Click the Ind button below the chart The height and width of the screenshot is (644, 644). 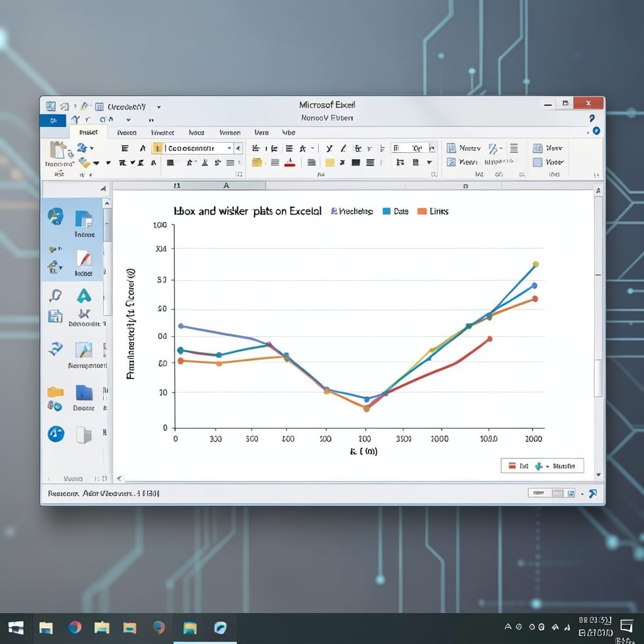point(518,466)
